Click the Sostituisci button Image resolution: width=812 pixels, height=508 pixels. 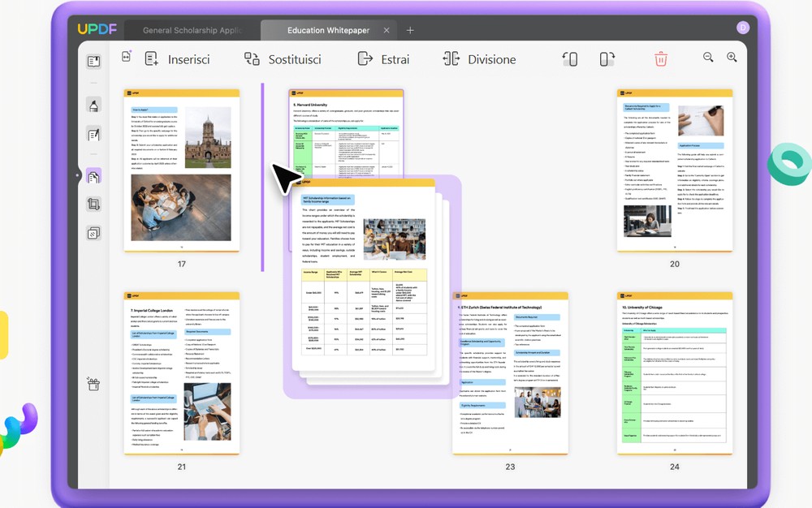283,59
